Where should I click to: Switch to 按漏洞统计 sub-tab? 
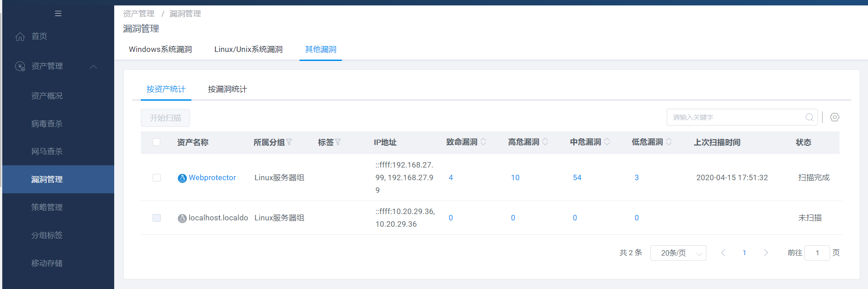(x=227, y=89)
